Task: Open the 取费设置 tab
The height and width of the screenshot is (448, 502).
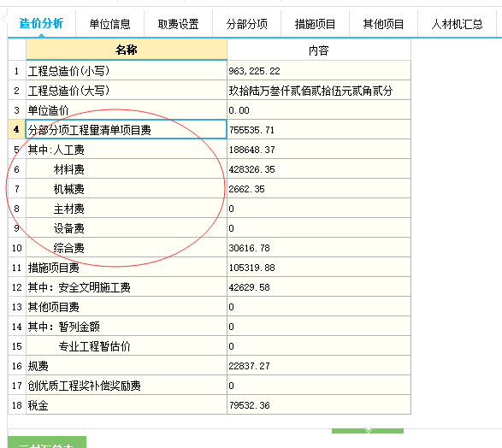Action: pos(179,24)
